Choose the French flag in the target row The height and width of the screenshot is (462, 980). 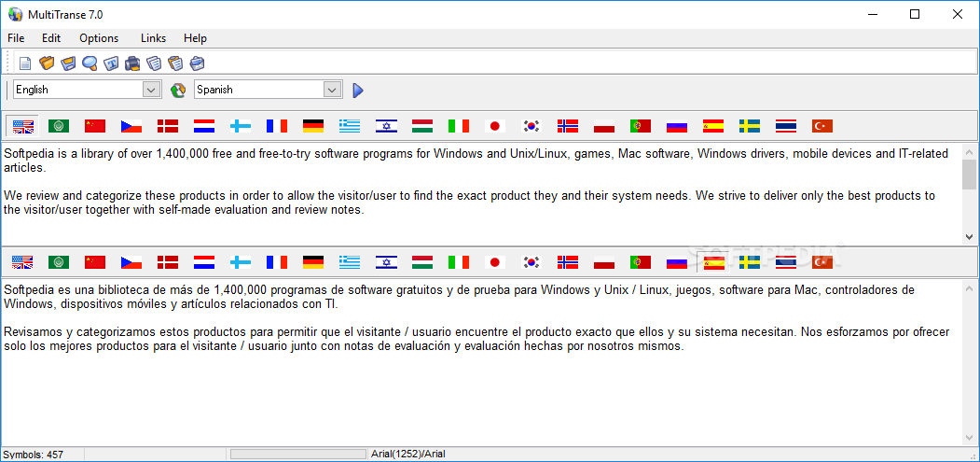pyautogui.click(x=277, y=262)
